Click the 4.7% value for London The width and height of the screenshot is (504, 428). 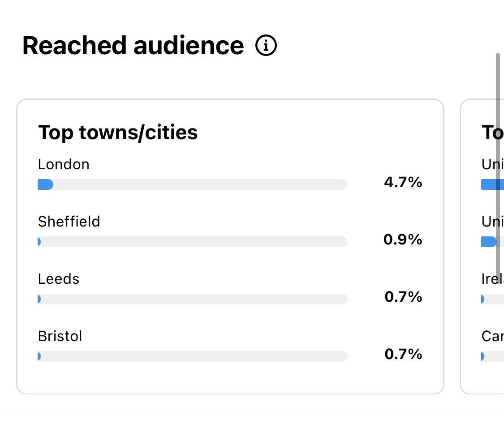(403, 182)
